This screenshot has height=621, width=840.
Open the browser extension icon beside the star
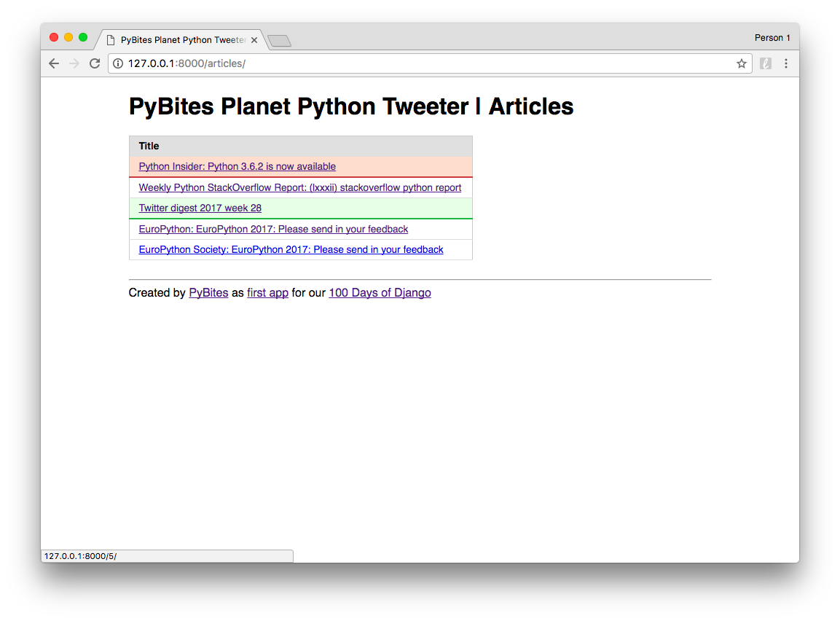(765, 63)
